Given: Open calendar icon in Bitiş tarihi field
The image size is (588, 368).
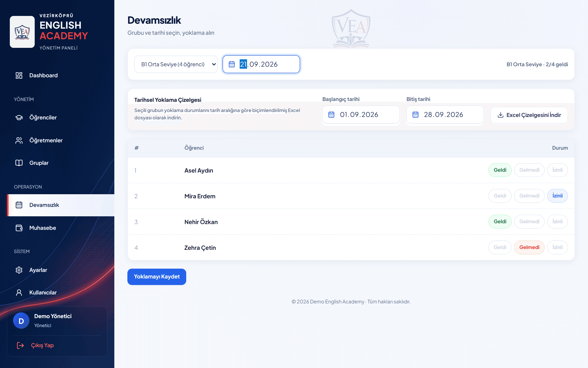Looking at the screenshot, I should point(415,115).
